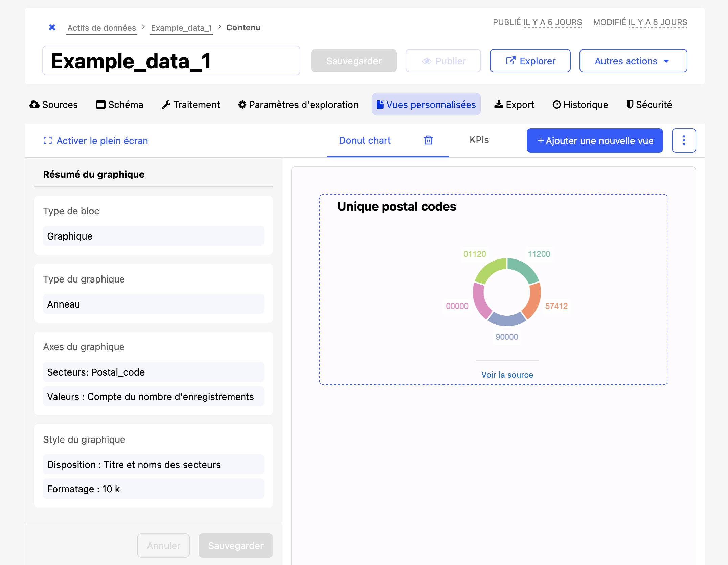Open the Paramètres d'exploration gear tab
728x565 pixels.
[298, 105]
